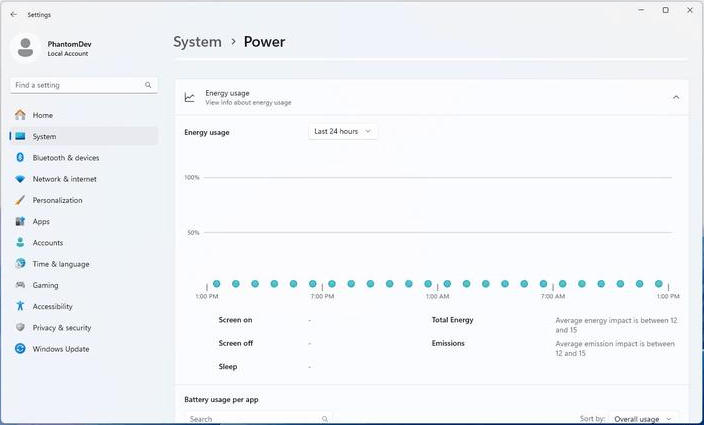Image resolution: width=704 pixels, height=425 pixels.
Task: Click the Emissions label
Action: pos(448,343)
